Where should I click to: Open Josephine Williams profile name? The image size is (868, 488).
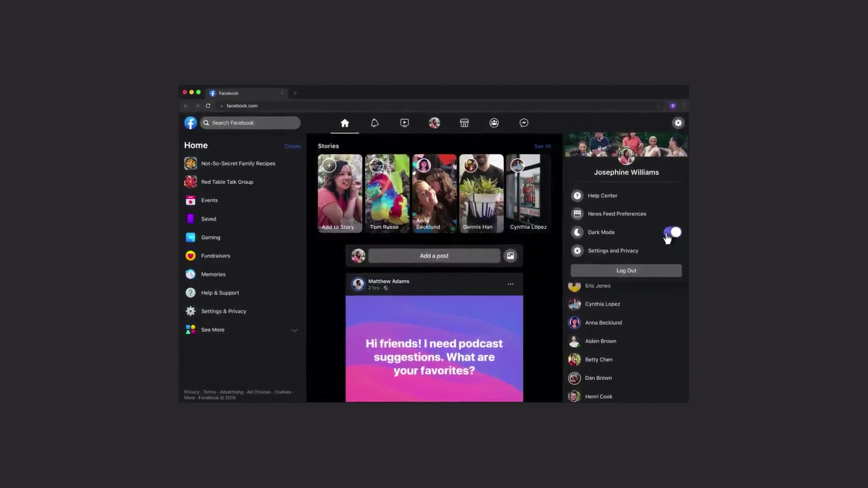(626, 172)
